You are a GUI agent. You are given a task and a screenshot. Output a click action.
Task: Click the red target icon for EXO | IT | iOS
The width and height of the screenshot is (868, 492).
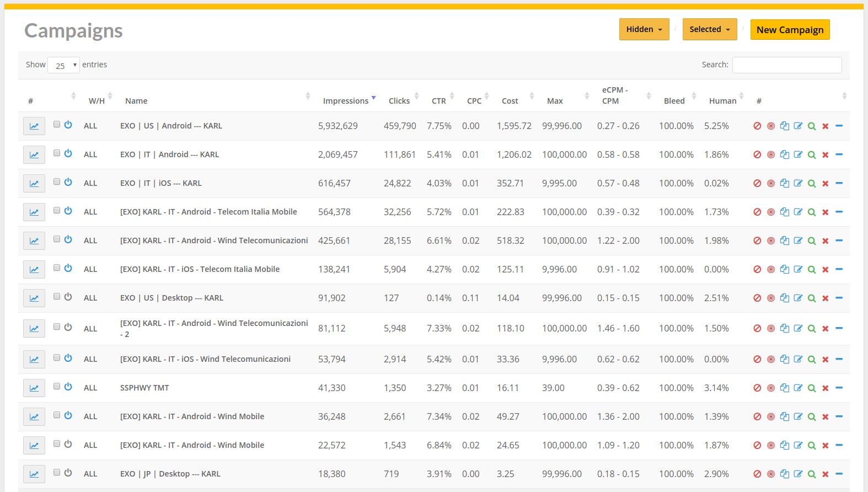click(x=771, y=184)
